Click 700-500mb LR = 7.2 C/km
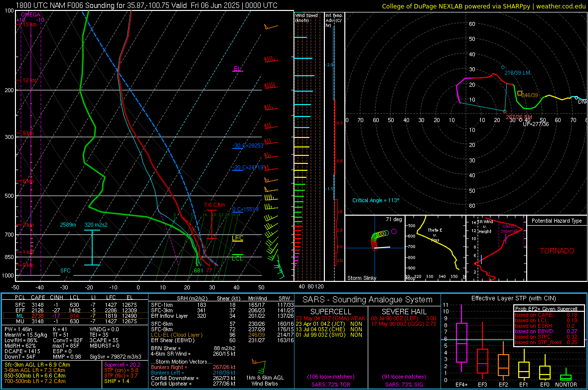 (x=35, y=381)
